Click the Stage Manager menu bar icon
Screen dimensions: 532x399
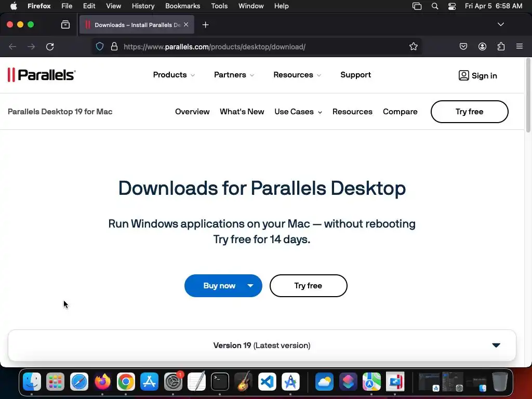pyautogui.click(x=417, y=6)
